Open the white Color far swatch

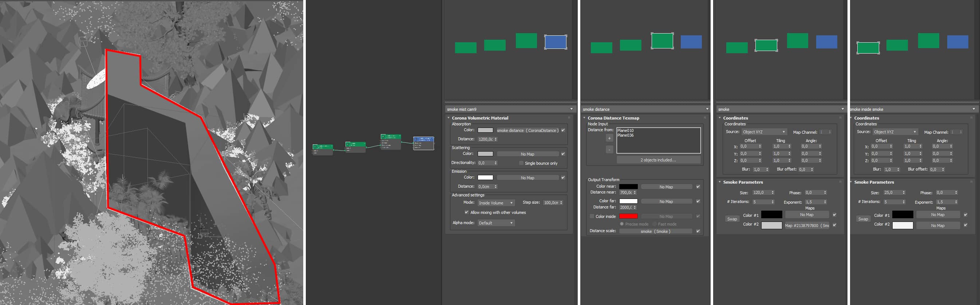(628, 201)
